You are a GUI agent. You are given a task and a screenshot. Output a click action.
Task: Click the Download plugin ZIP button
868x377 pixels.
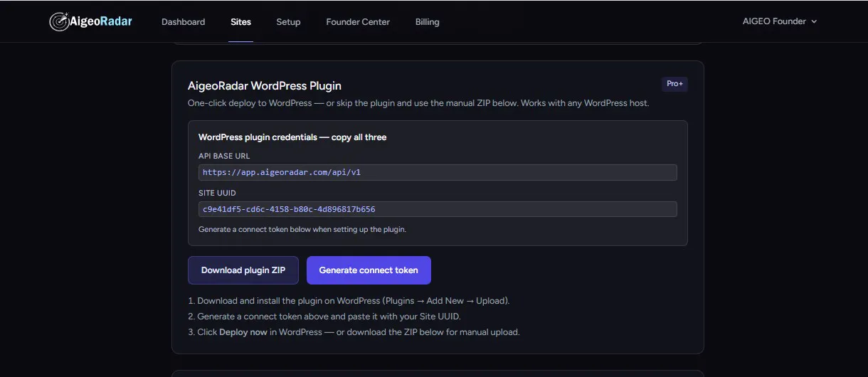243,270
